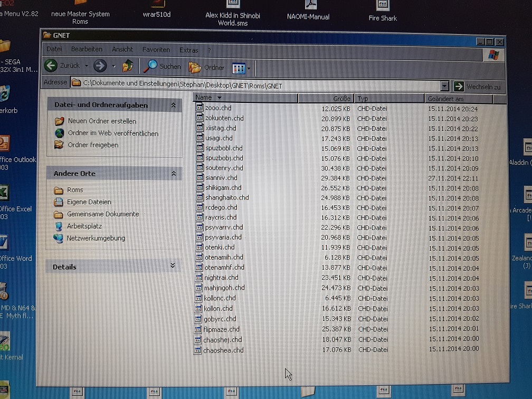
Task: Sort by the Name column header
Action: coord(245,98)
